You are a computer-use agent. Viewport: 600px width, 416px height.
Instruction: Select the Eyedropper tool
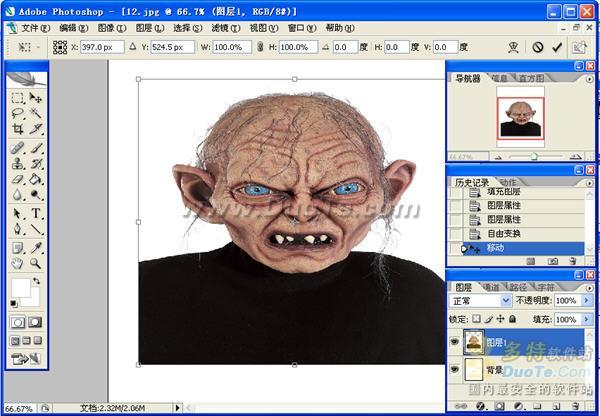pos(36,248)
